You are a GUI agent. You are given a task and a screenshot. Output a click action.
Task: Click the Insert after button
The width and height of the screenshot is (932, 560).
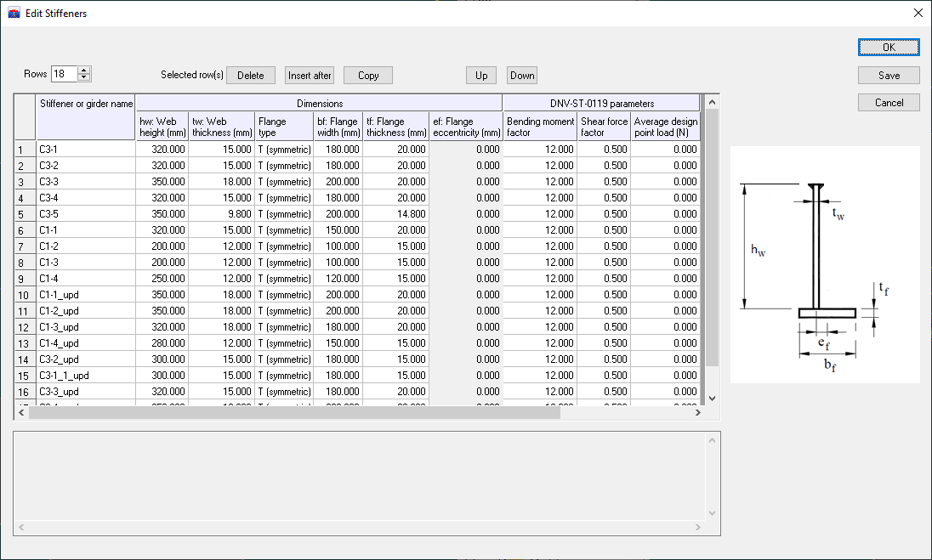pyautogui.click(x=309, y=76)
